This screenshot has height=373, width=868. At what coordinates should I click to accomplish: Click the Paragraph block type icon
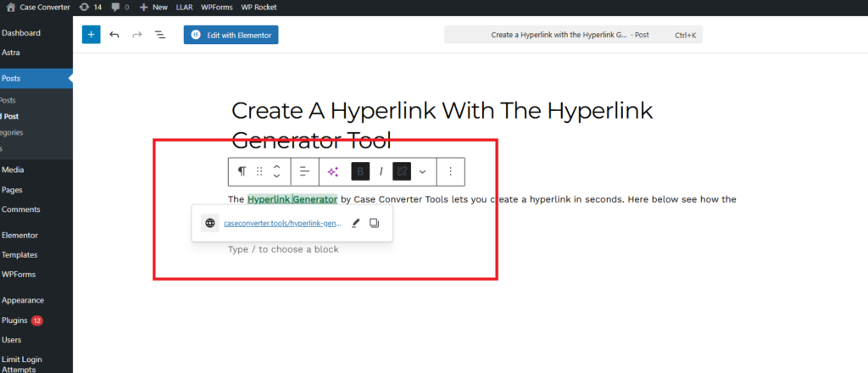coord(242,171)
